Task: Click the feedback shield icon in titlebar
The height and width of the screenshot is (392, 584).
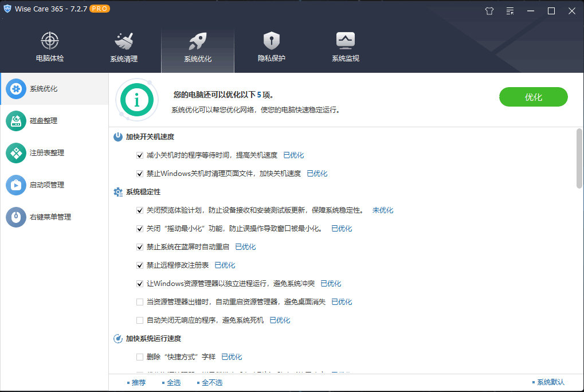Action: 489,11
